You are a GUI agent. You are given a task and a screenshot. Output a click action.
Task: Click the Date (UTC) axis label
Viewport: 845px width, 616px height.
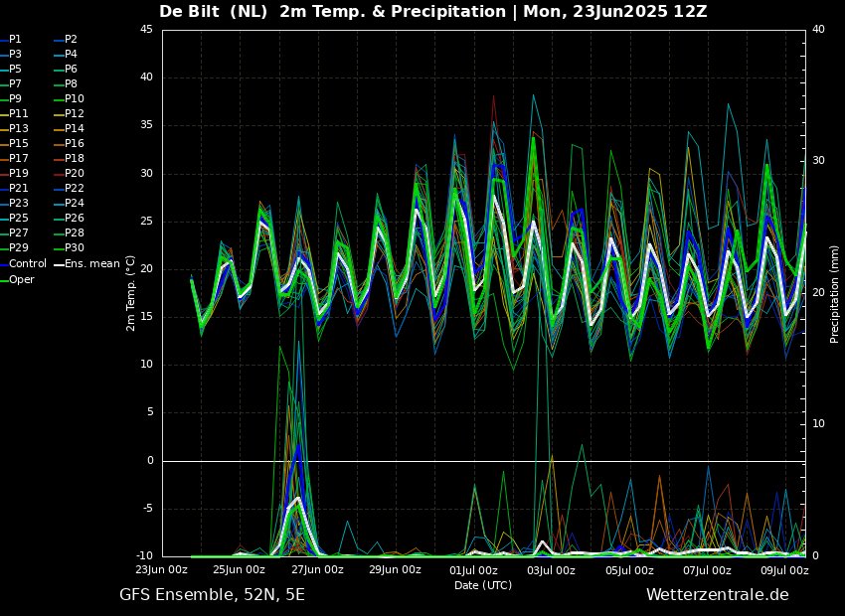(483, 585)
